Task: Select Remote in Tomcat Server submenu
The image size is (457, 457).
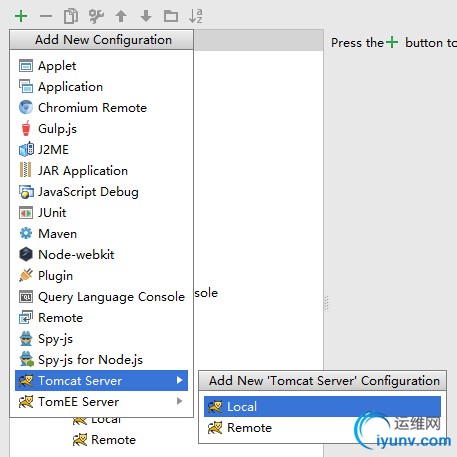Action: 322,427
